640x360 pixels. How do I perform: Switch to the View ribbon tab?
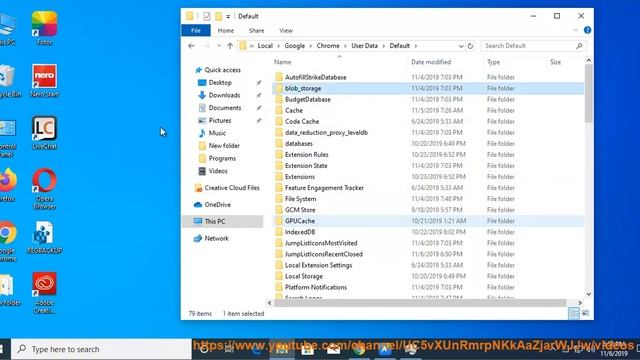pos(286,31)
